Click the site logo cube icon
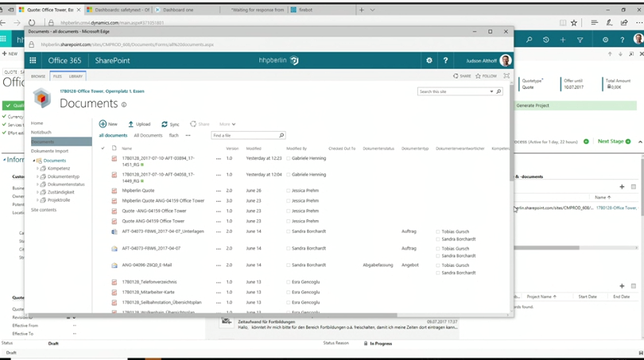The width and height of the screenshot is (644, 360). [42, 98]
